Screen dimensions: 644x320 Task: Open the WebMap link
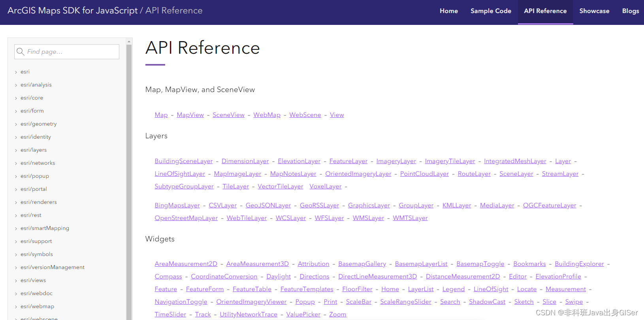click(267, 115)
